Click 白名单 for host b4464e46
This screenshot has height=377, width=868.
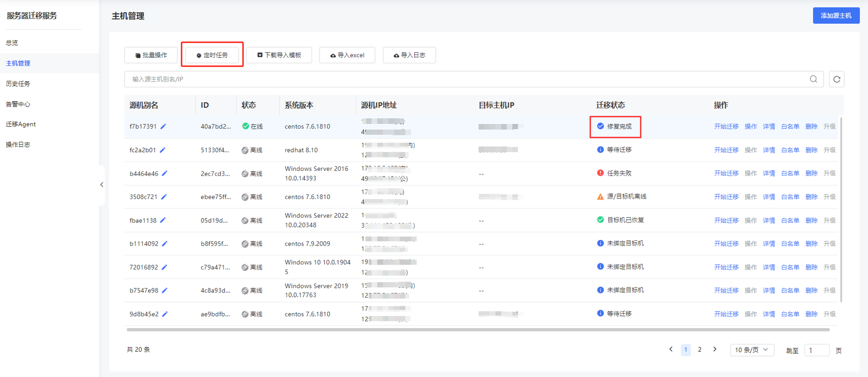tap(790, 173)
